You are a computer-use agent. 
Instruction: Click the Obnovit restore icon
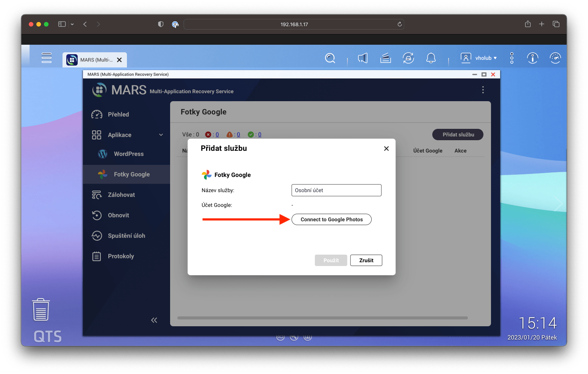[x=97, y=215]
